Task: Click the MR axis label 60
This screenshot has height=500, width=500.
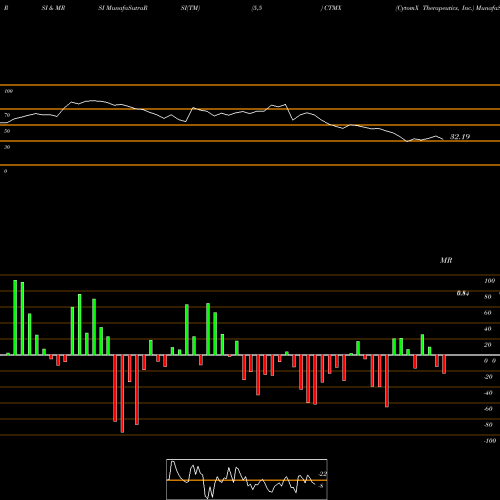Action: (x=488, y=313)
